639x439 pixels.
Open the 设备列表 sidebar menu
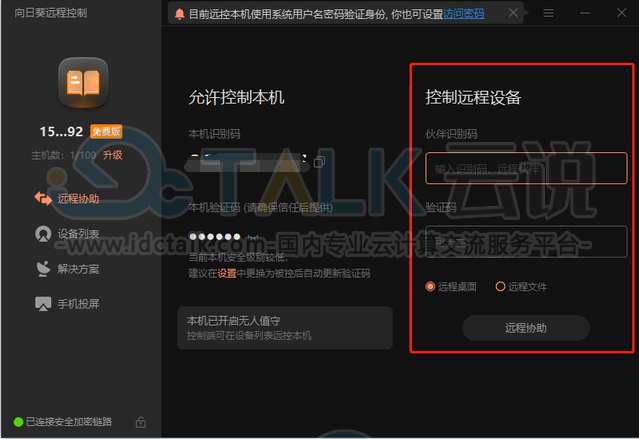click(x=67, y=234)
